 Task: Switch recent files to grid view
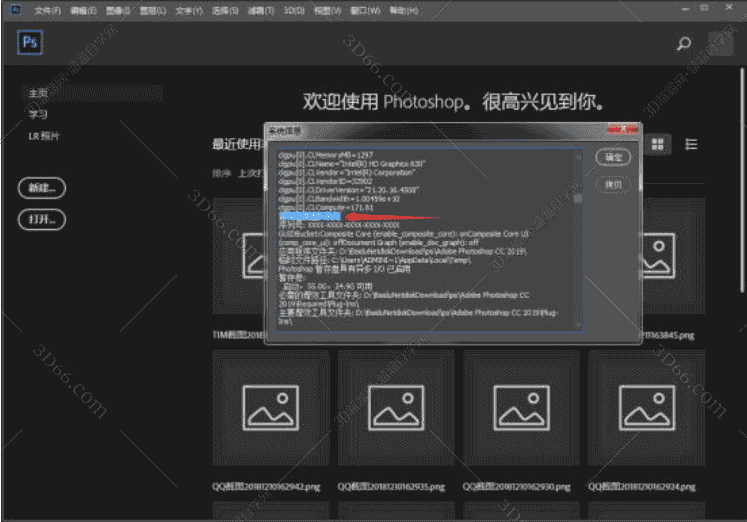point(658,144)
